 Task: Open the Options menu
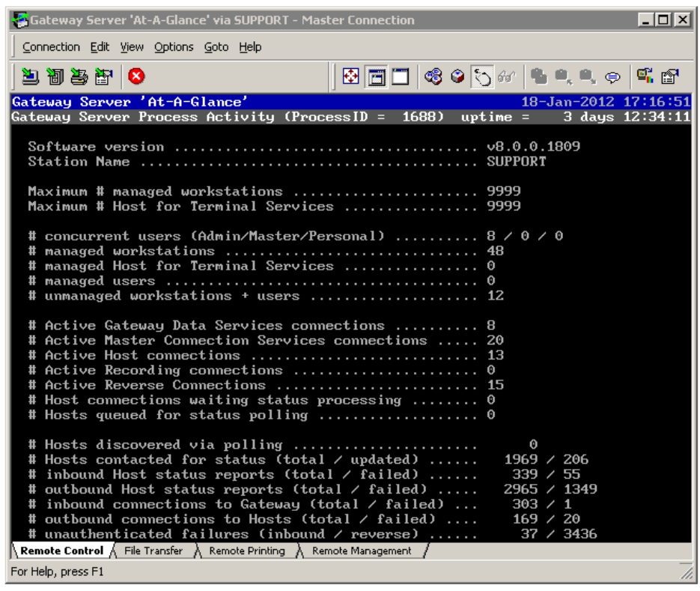click(174, 47)
